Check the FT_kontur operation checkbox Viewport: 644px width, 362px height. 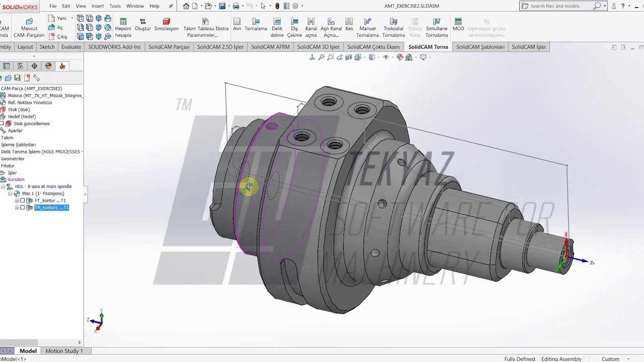click(x=23, y=201)
